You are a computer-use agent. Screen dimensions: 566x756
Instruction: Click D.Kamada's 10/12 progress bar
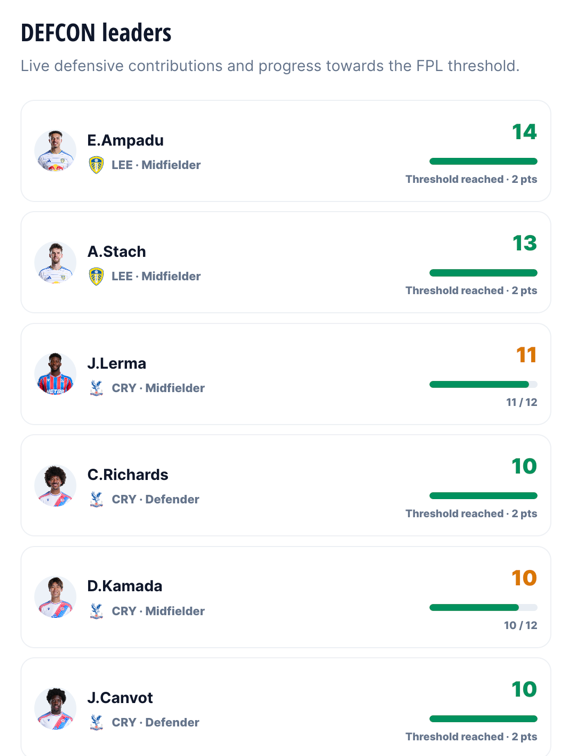(483, 608)
